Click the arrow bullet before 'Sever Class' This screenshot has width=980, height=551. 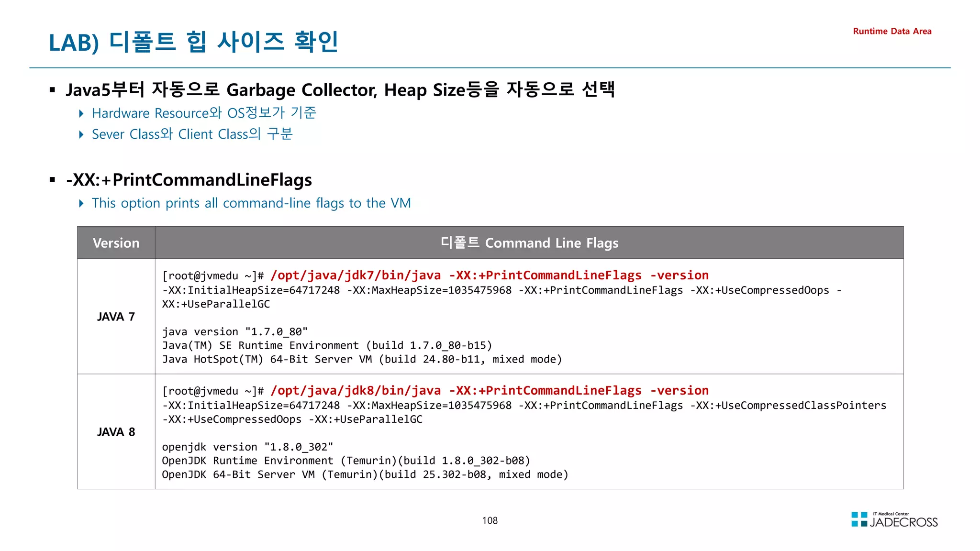(x=81, y=134)
